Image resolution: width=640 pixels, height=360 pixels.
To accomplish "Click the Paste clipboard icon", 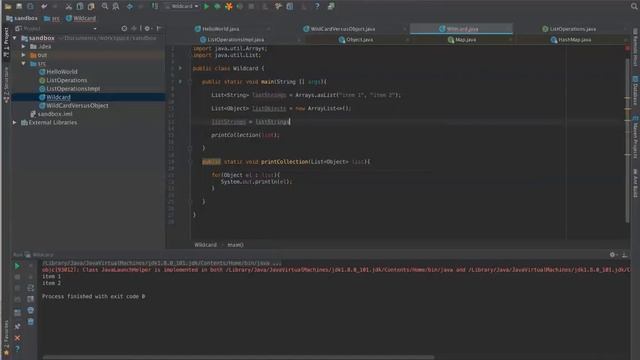I will (x=91, y=7).
